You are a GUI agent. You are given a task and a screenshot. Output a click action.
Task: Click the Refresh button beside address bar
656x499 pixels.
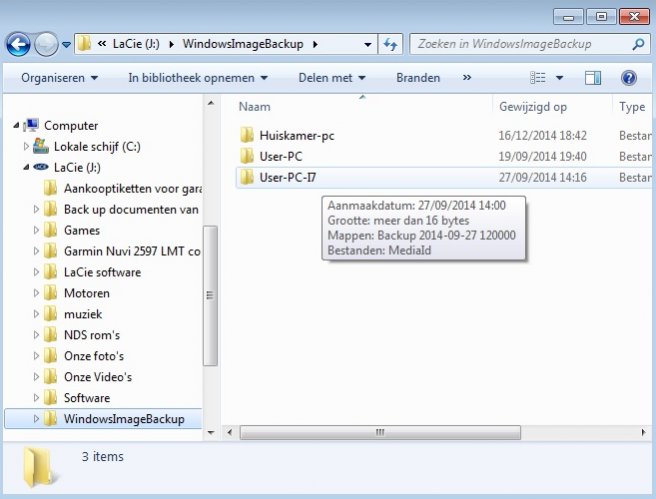pyautogui.click(x=390, y=44)
